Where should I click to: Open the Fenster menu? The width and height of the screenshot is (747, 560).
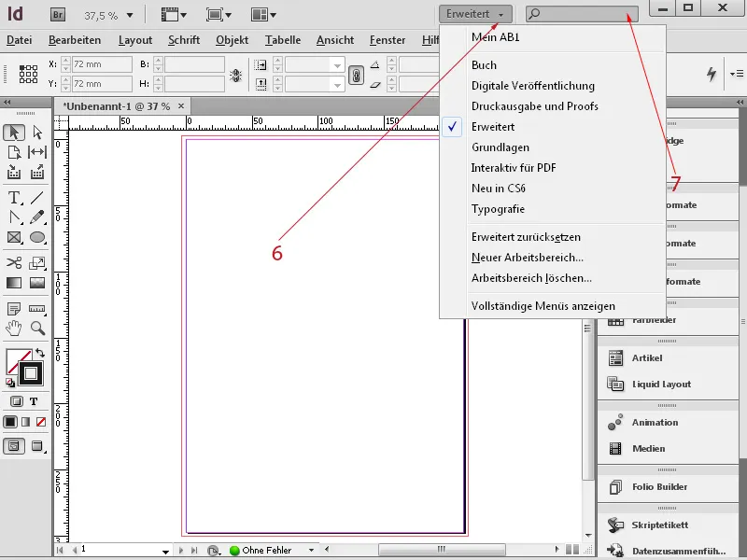[x=387, y=40]
